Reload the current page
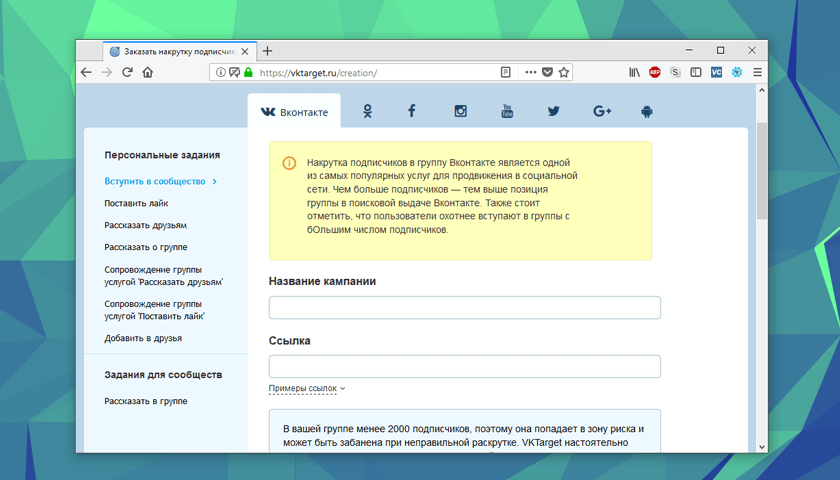 [x=127, y=72]
